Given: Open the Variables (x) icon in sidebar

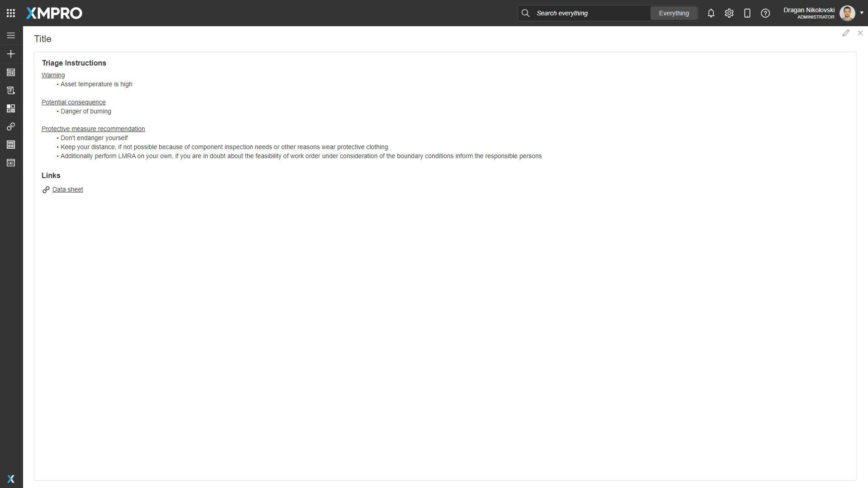Looking at the screenshot, I should tap(11, 163).
